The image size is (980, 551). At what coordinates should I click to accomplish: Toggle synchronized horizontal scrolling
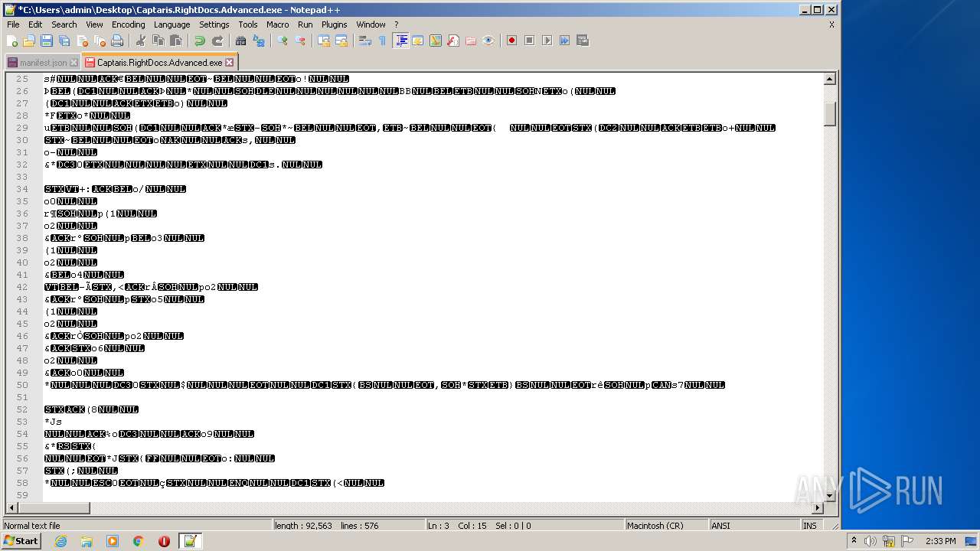[341, 41]
